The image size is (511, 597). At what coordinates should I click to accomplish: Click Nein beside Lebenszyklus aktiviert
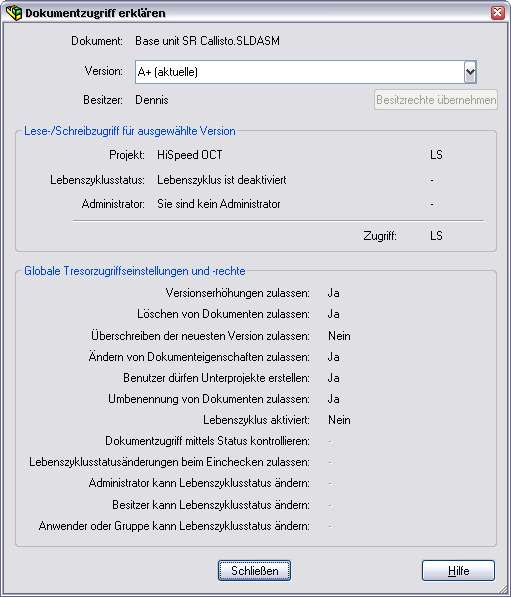pos(339,420)
